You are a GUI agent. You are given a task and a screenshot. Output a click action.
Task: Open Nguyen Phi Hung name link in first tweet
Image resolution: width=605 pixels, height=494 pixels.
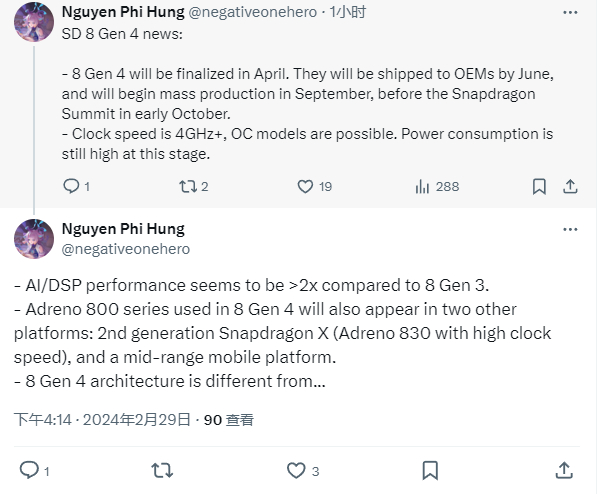tap(123, 14)
